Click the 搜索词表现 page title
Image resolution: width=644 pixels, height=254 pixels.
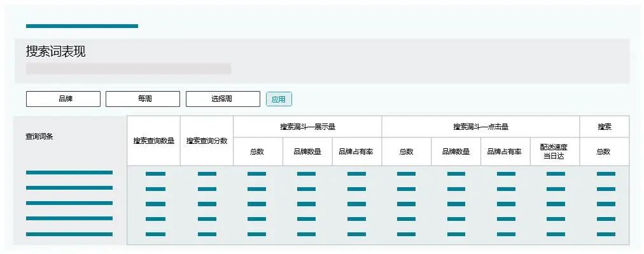coord(56,52)
